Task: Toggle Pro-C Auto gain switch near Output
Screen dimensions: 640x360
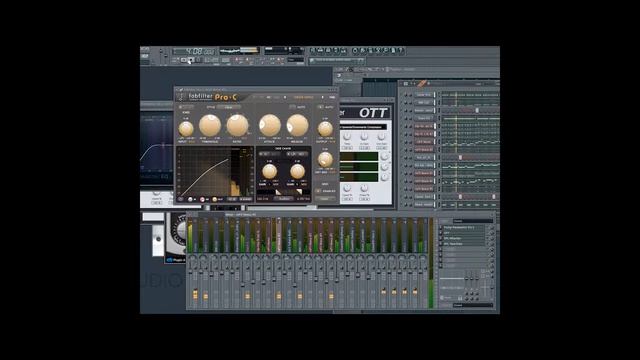Action: tap(320, 107)
